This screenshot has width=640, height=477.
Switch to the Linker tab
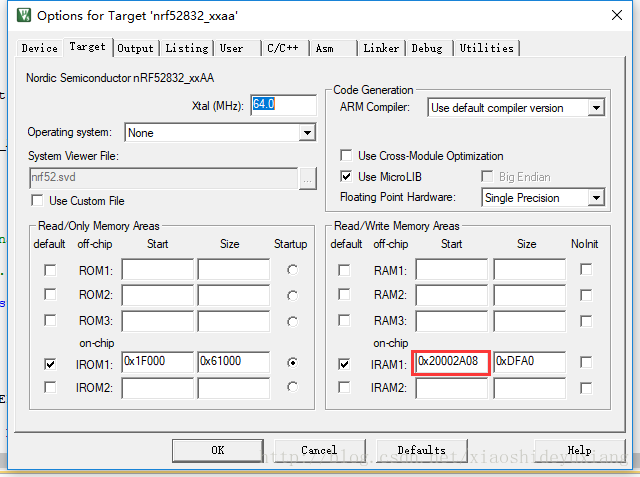tap(381, 48)
